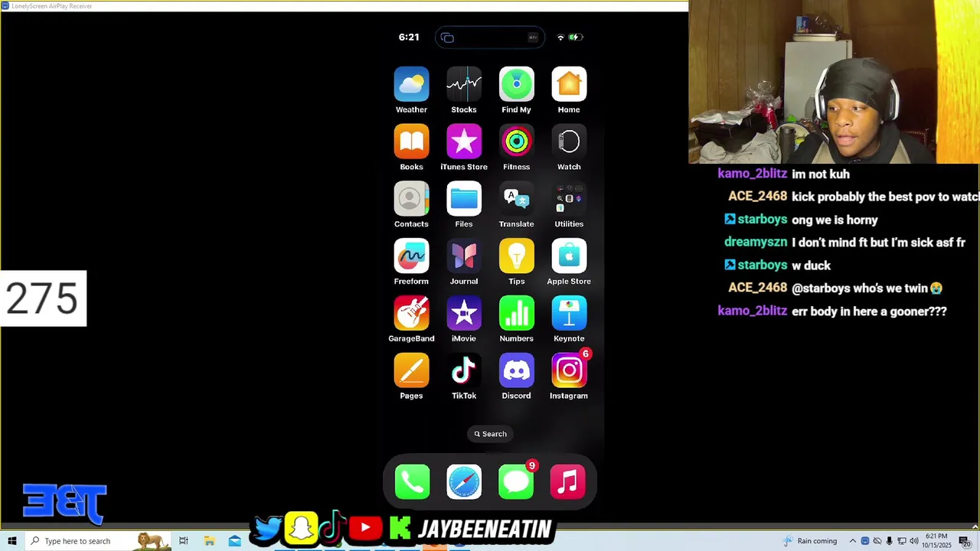980x551 pixels.
Task: Open Safari in the dock
Action: (x=464, y=482)
